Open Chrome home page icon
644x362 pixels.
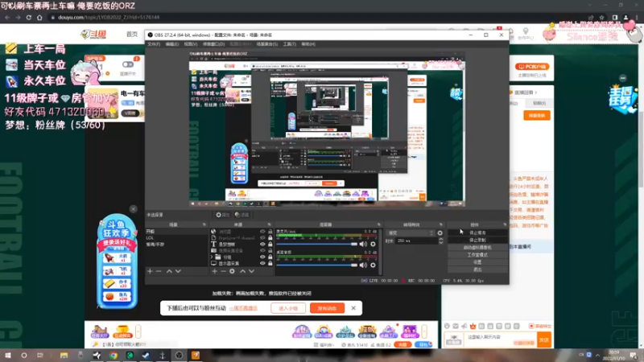tap(39, 18)
